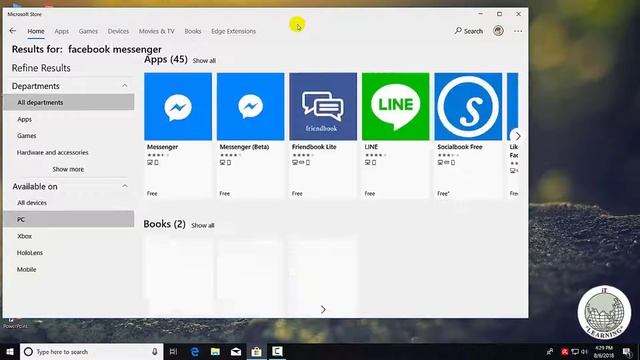Show next apps using the right arrow
The image size is (640, 360).
pos(518,136)
